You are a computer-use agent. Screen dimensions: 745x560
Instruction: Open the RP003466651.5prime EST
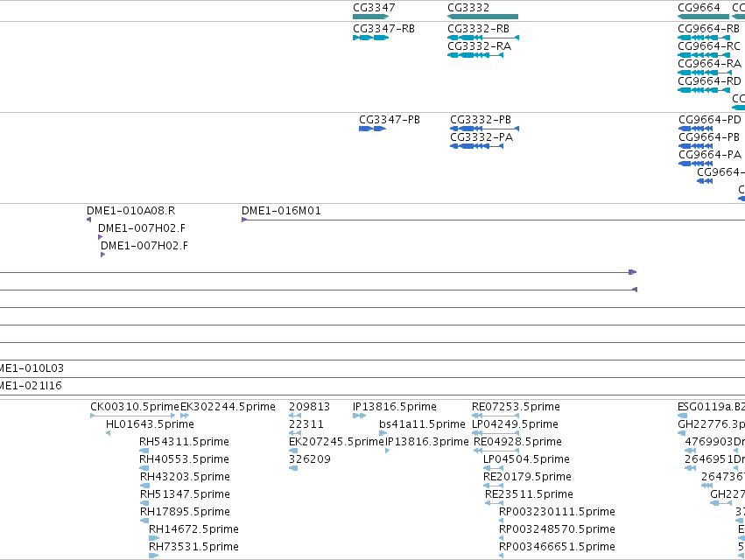tap(502, 556)
